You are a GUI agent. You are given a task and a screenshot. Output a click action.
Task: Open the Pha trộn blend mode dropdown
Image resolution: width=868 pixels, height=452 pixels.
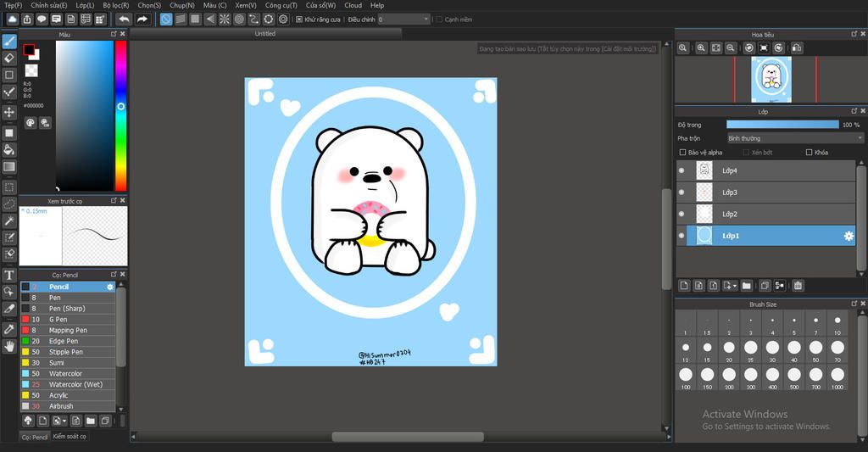(x=795, y=138)
